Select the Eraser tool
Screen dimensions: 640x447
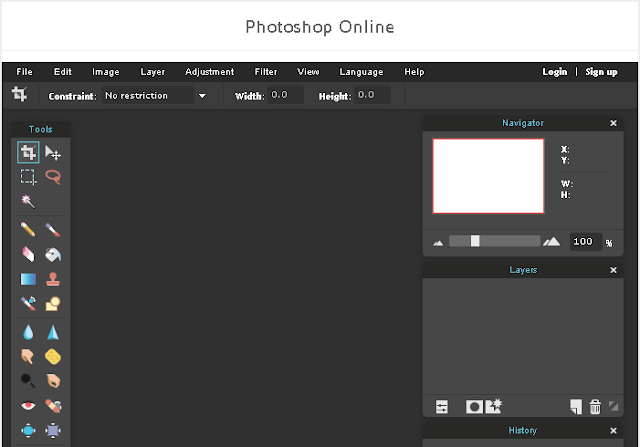tap(28, 254)
